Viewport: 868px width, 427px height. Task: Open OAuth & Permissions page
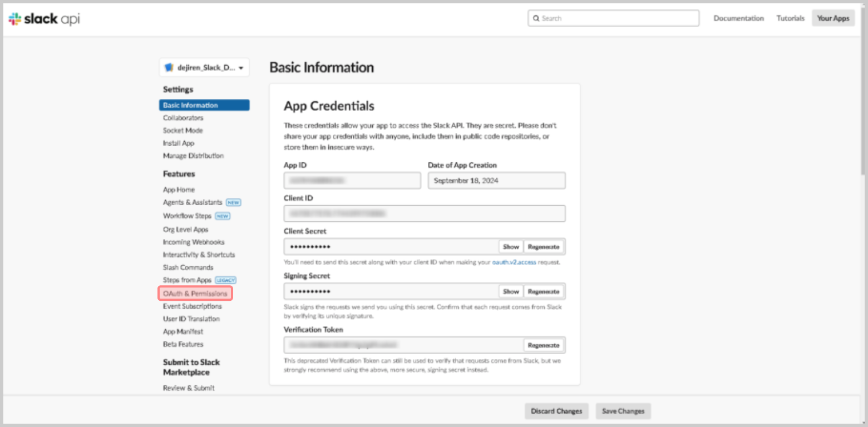click(x=195, y=294)
